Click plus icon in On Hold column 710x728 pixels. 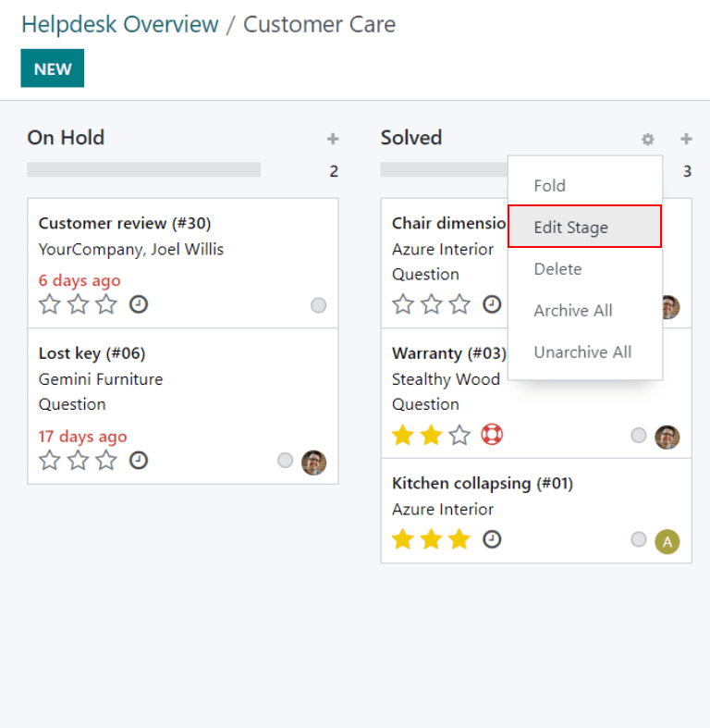pyautogui.click(x=333, y=140)
